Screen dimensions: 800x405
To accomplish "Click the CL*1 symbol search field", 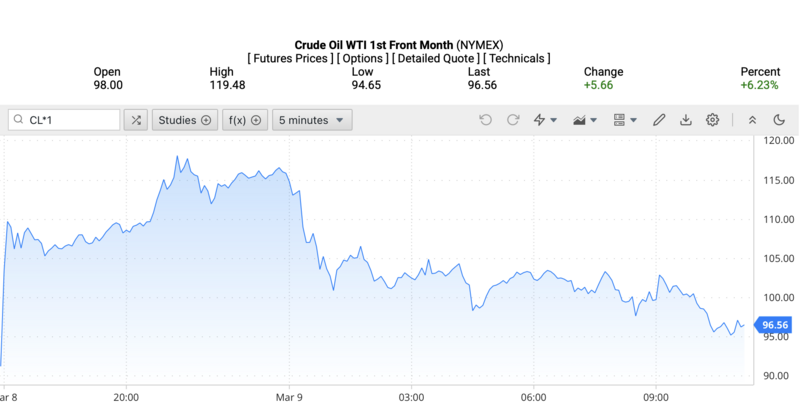I will click(65, 120).
